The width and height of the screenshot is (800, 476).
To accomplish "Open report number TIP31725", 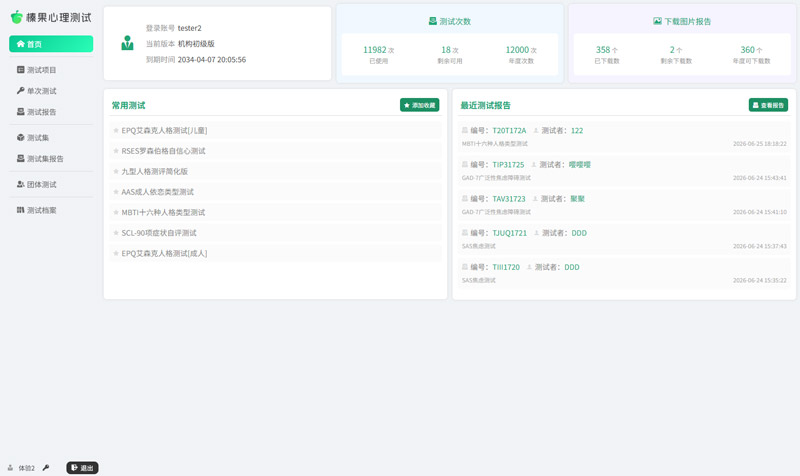I will coord(508,165).
